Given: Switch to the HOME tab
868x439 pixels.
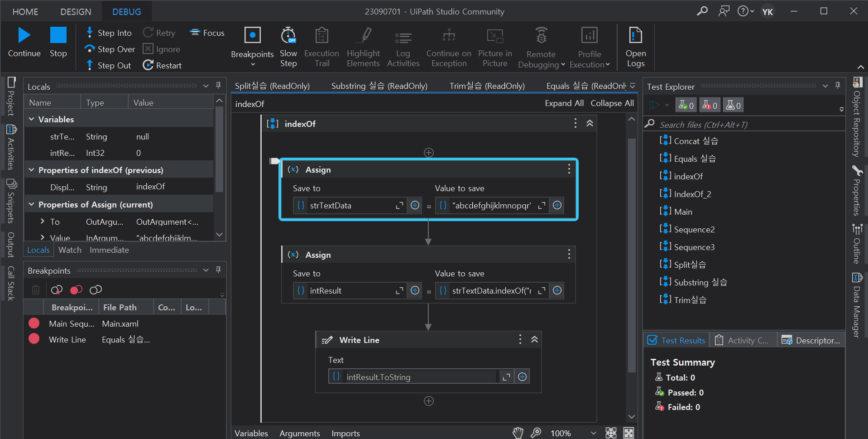Looking at the screenshot, I should point(25,12).
